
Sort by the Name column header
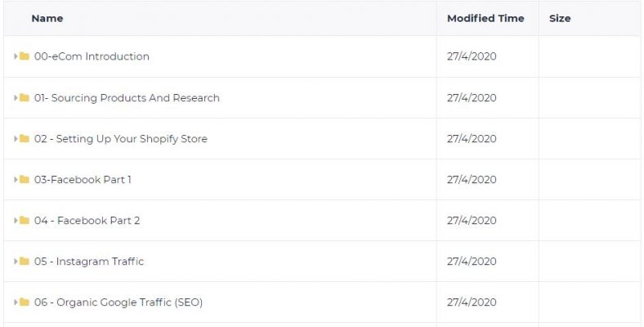pos(47,19)
